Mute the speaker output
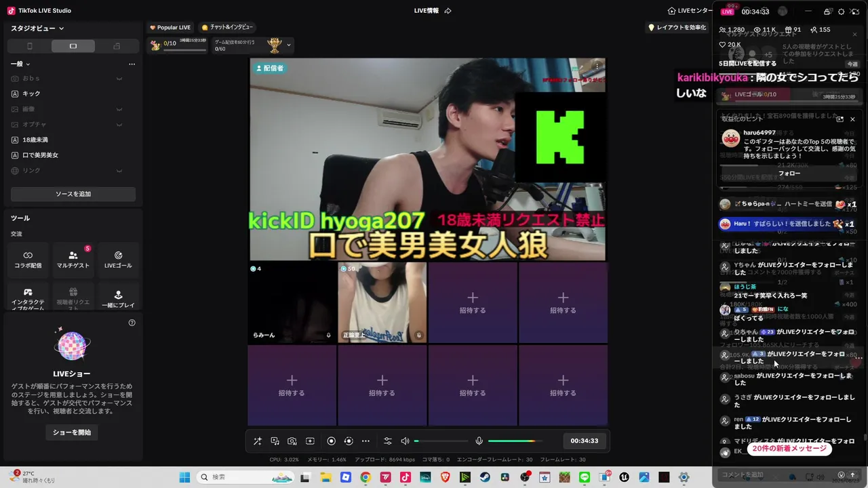Viewport: 868px width, 488px height. click(x=406, y=441)
